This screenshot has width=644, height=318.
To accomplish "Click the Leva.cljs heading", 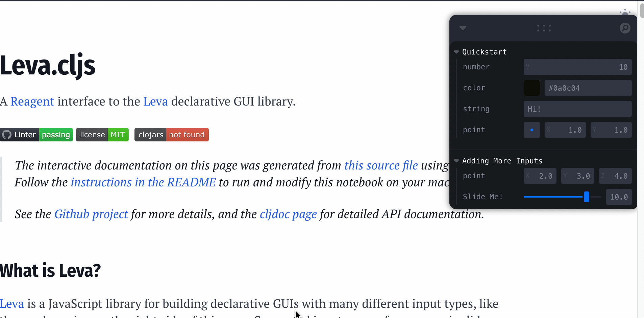I will pyautogui.click(x=48, y=66).
